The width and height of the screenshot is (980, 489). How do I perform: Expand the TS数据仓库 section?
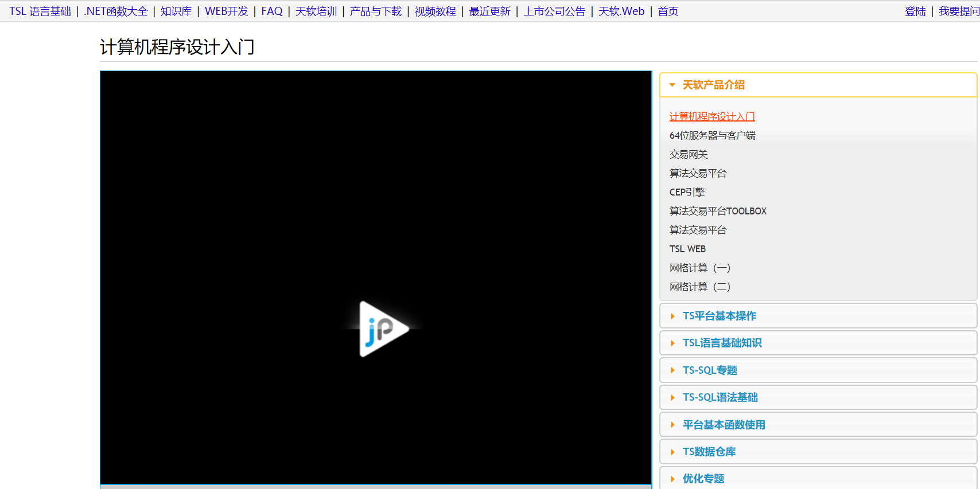(x=818, y=452)
